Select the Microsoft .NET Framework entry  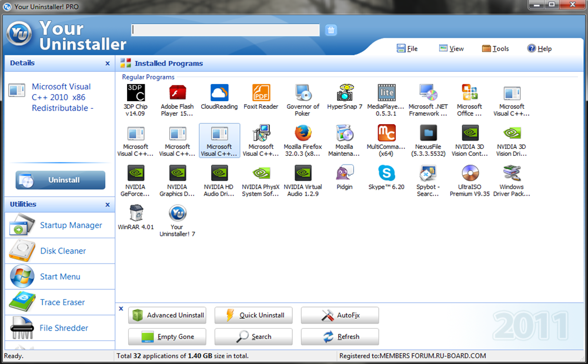[428, 100]
